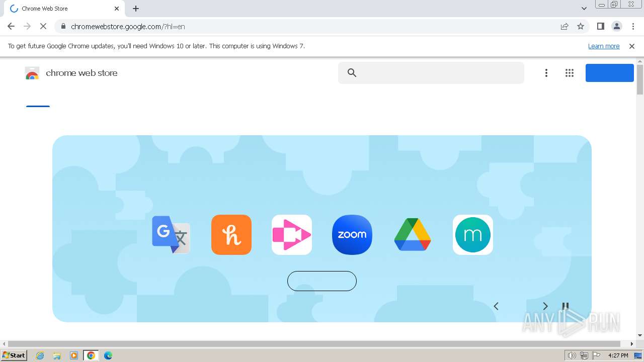
Task: Open the Windows Start menu
Action: [14, 355]
